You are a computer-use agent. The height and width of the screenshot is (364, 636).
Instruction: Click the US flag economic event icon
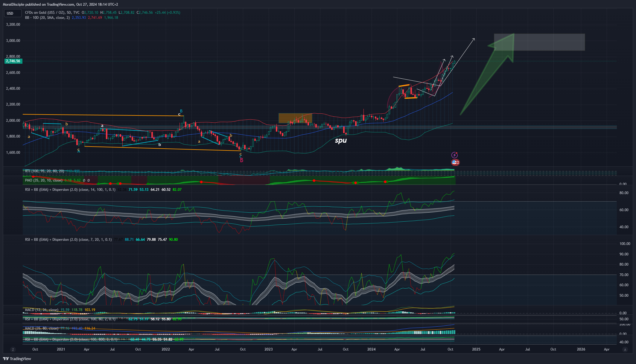click(455, 162)
